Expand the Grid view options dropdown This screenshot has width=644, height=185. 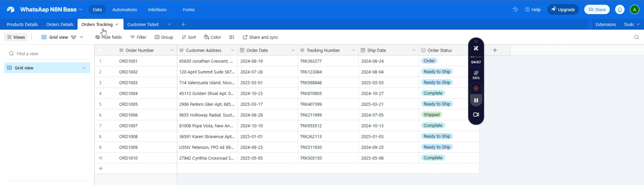82,37
